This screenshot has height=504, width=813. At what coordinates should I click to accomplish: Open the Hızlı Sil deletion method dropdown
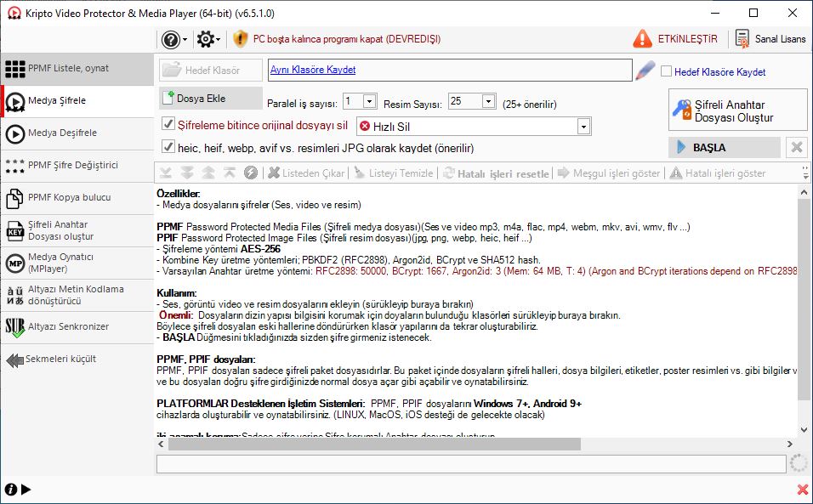click(584, 127)
